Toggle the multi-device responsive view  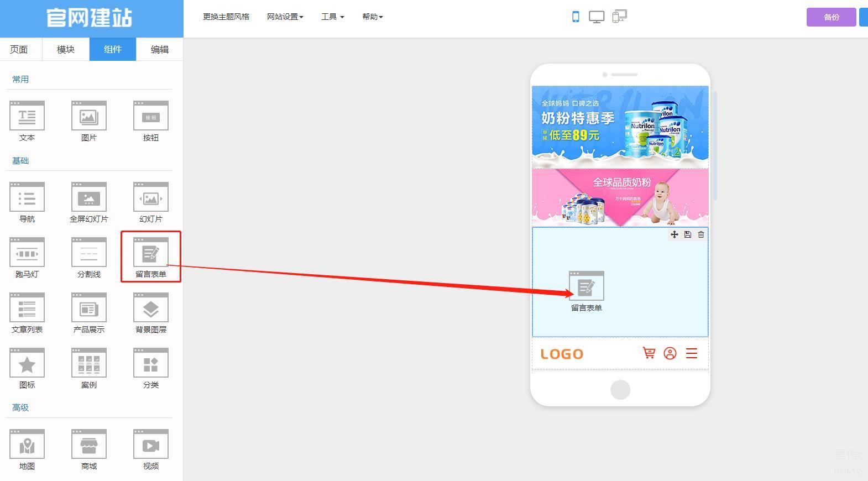point(619,17)
